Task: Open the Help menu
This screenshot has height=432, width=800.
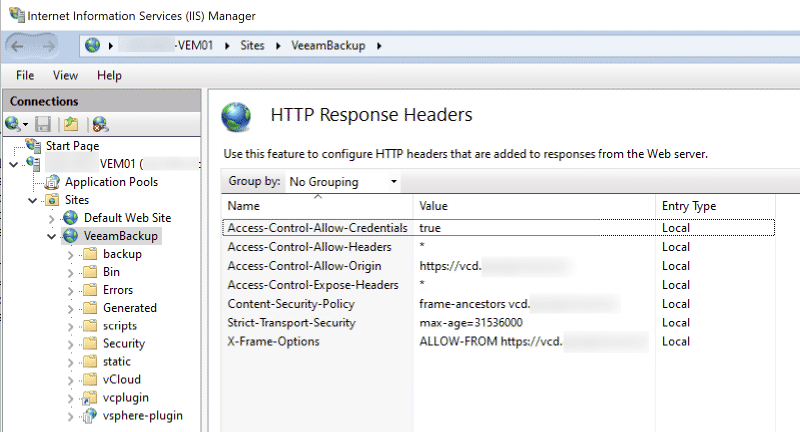Action: (x=109, y=75)
